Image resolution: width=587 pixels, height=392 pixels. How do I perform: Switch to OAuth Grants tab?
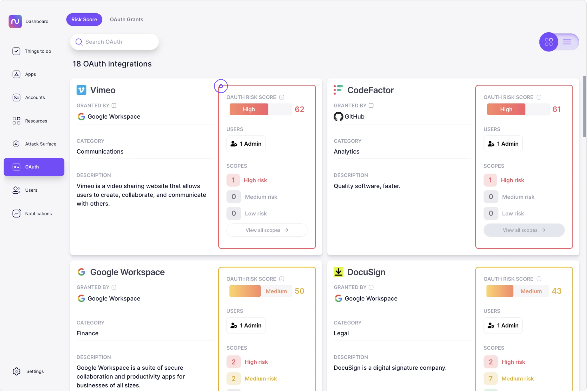click(x=126, y=20)
